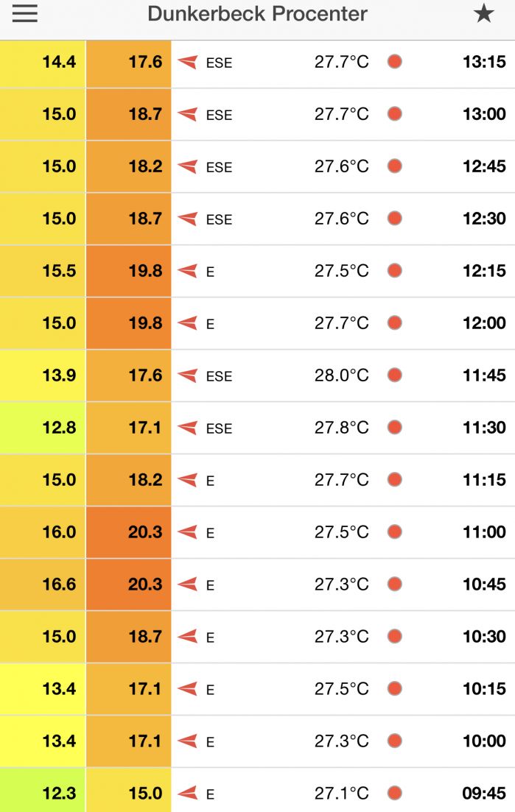Viewport: 515px width, 812px height.
Task: Click the wind arrow in the 10:45 row
Action: pos(188,585)
